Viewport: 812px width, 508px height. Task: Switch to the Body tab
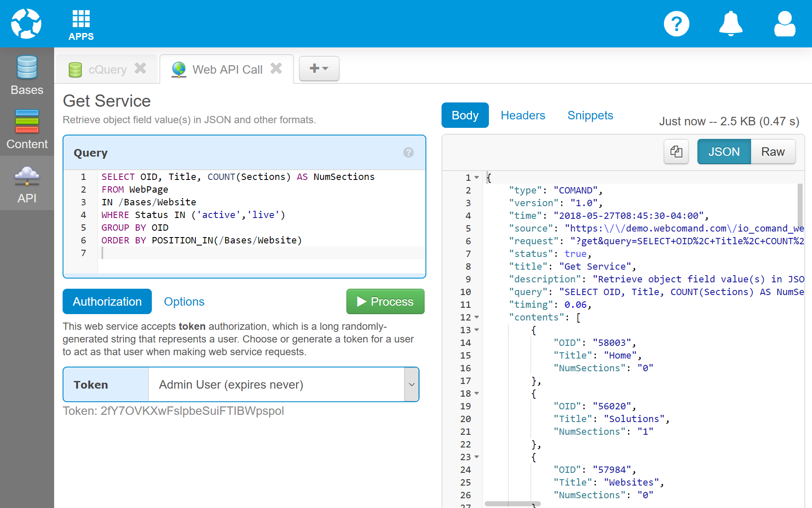465,115
